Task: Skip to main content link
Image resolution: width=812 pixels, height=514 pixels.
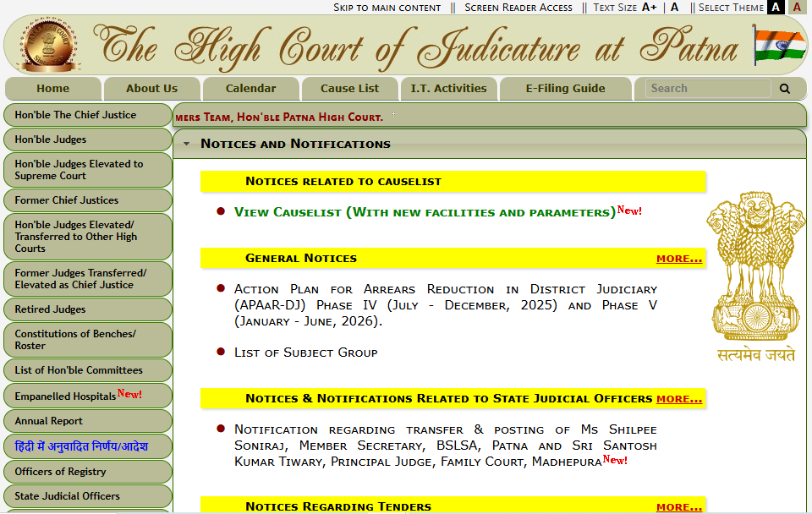Action: tap(387, 8)
